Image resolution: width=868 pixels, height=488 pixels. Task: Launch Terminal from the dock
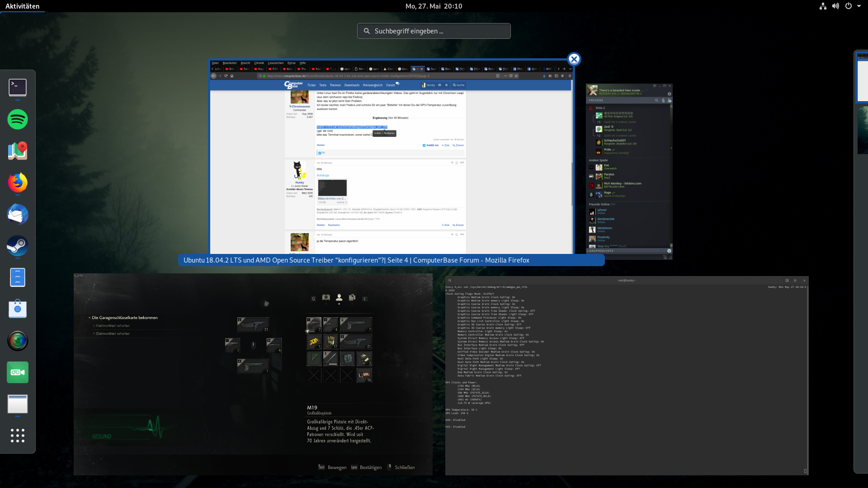(18, 88)
